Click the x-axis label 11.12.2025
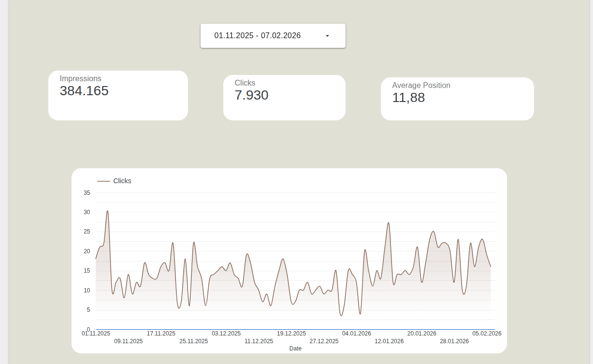The width and height of the screenshot is (593, 364). click(259, 341)
